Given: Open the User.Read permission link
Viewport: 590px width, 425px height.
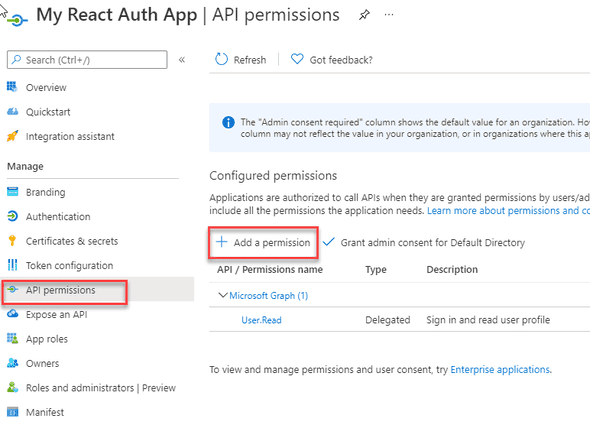Looking at the screenshot, I should (261, 320).
